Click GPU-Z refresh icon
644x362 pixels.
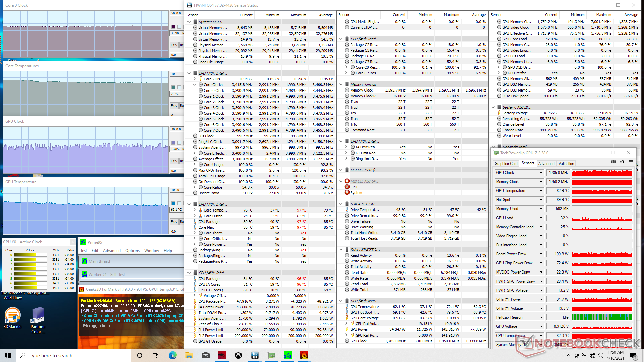pos(622,162)
